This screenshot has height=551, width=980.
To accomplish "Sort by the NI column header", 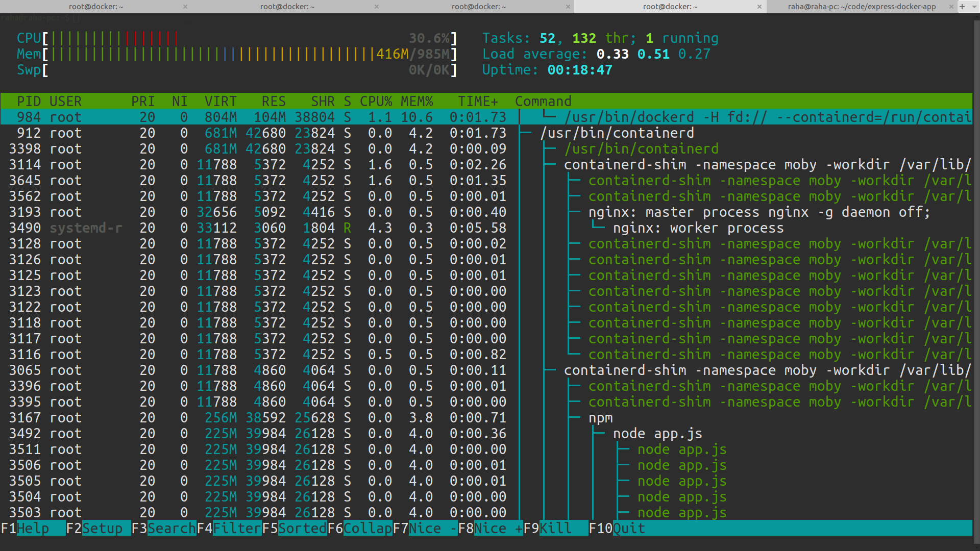I will pyautogui.click(x=180, y=101).
